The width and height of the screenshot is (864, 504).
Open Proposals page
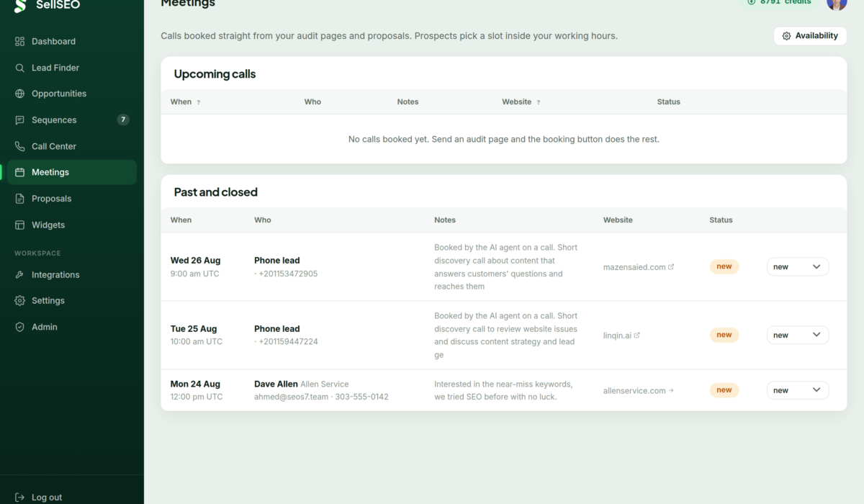click(x=72, y=199)
